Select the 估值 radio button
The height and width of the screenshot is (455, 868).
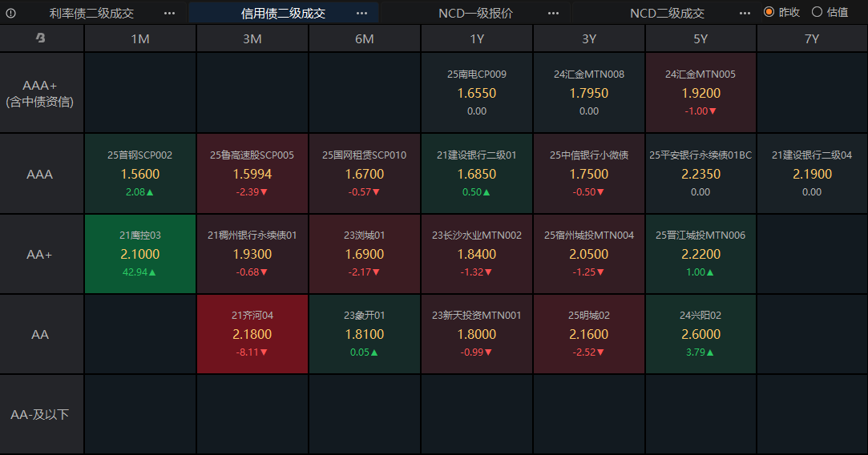pos(818,12)
